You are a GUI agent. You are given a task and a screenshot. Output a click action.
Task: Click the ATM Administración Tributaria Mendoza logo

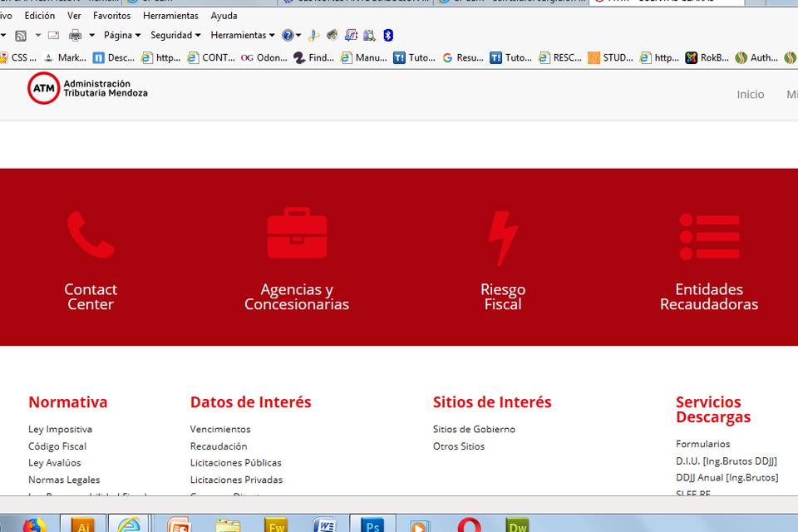pos(87,89)
